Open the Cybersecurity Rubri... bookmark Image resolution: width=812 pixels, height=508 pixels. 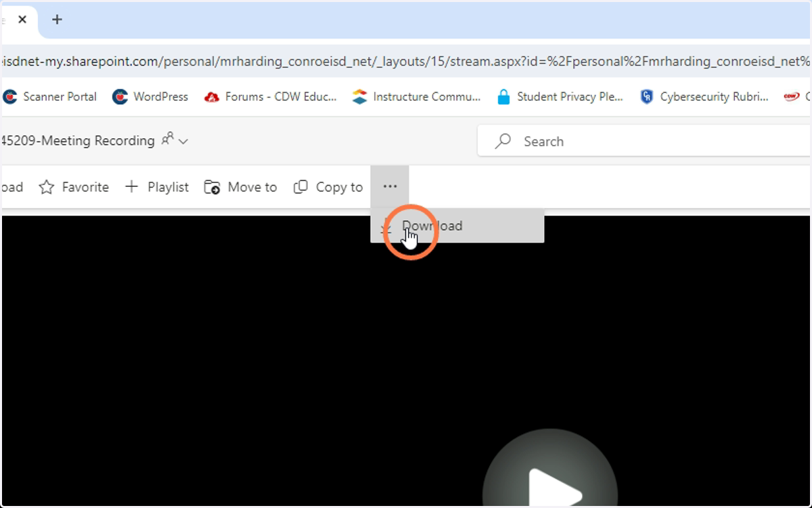(704, 97)
